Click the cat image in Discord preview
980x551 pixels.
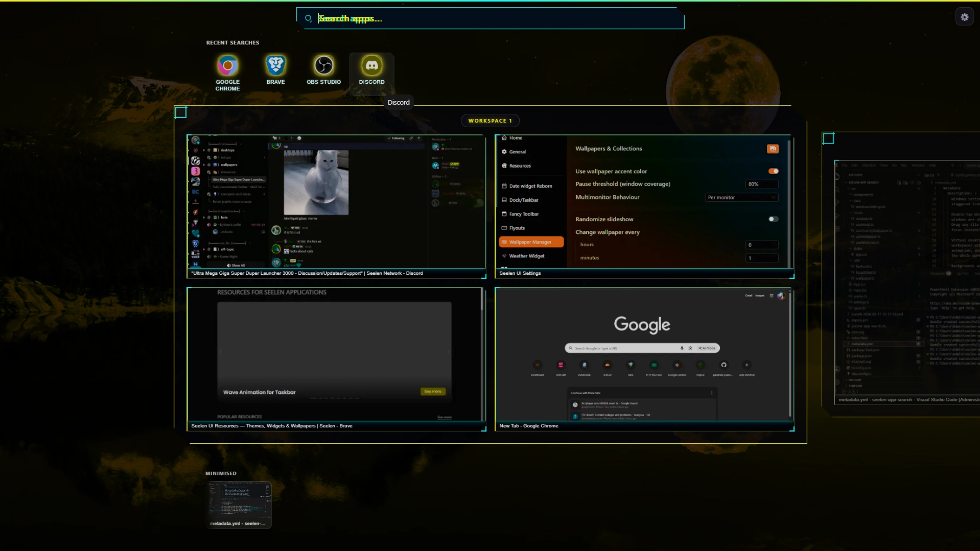pyautogui.click(x=316, y=182)
